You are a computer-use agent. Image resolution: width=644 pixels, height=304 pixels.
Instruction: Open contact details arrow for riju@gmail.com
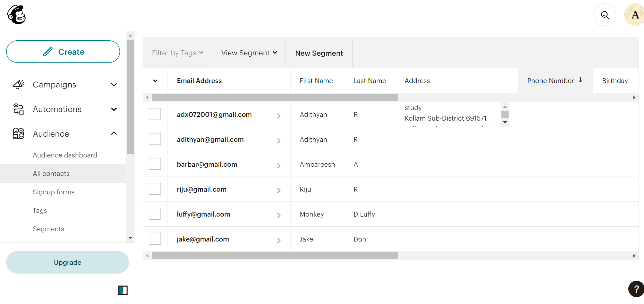[x=279, y=190]
